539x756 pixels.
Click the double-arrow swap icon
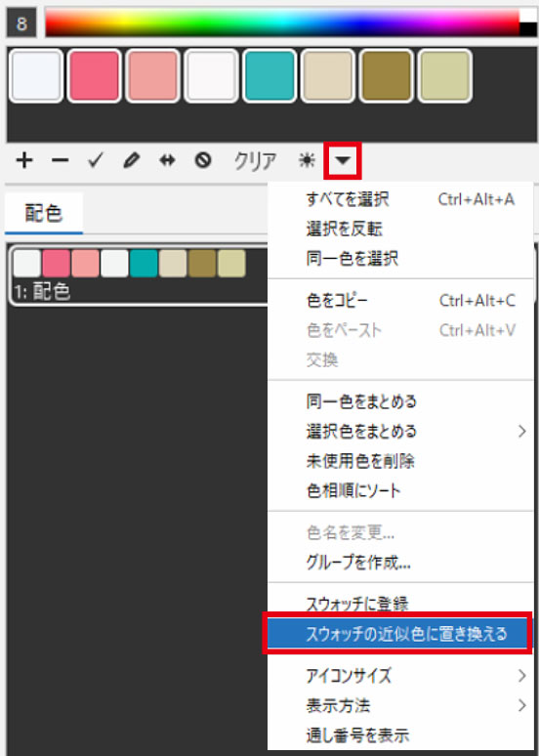pos(167,160)
